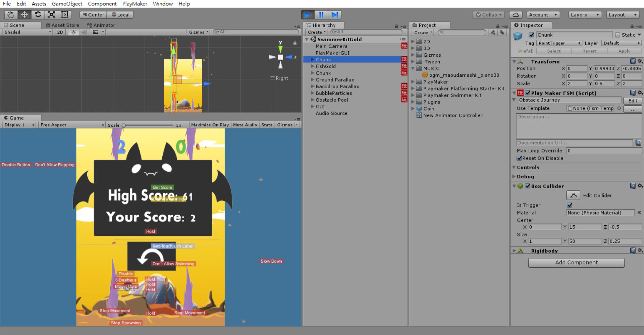Toggle Reset On Disable checkbox

point(519,158)
